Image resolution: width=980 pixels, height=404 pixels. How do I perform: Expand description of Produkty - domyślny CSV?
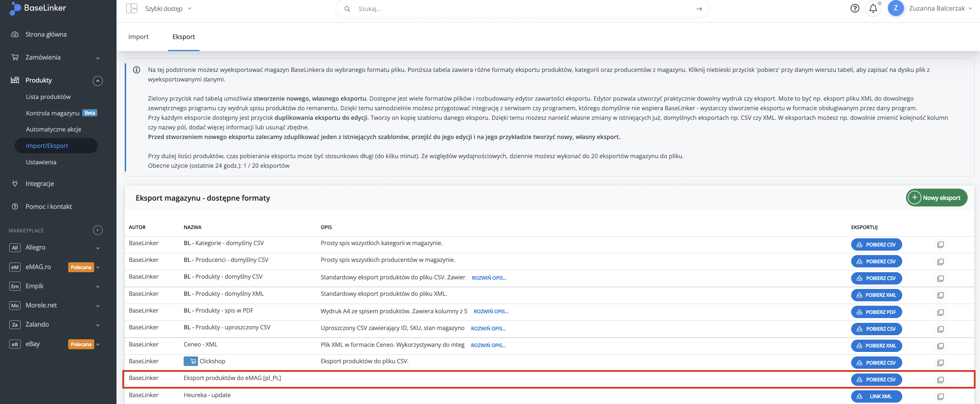(x=489, y=278)
